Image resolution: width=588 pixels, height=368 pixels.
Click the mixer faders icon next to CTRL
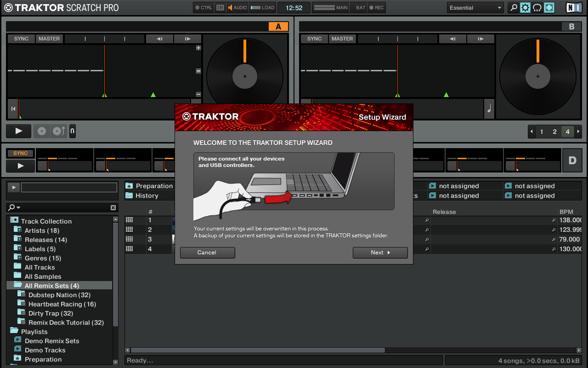(220, 7)
